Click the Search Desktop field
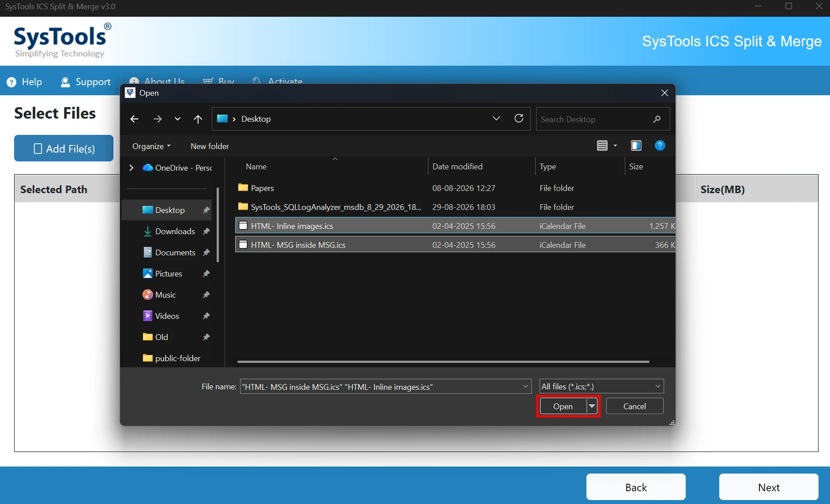This screenshot has width=830, height=504. pyautogui.click(x=593, y=119)
